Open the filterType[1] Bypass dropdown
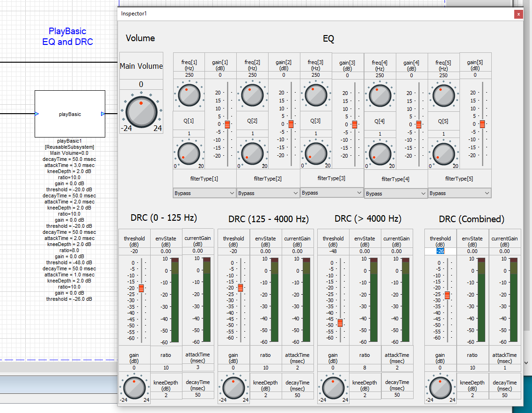The image size is (532, 413). coord(204,193)
